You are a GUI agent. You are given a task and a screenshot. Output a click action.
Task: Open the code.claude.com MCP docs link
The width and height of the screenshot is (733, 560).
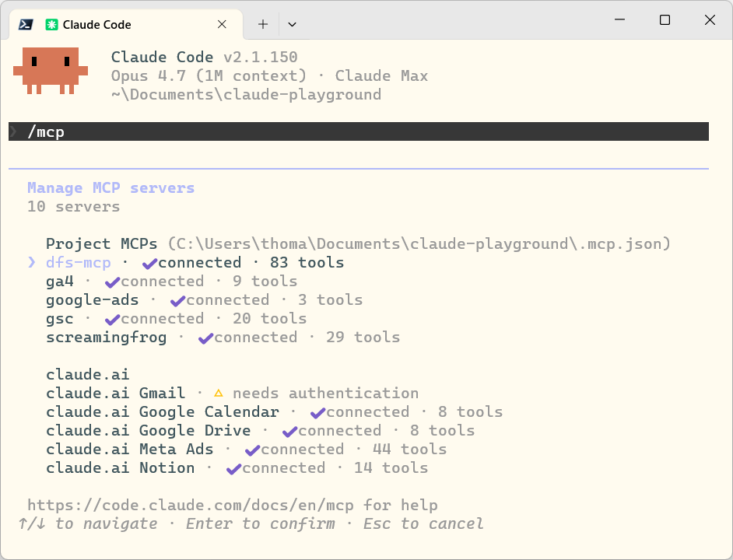tap(191, 506)
